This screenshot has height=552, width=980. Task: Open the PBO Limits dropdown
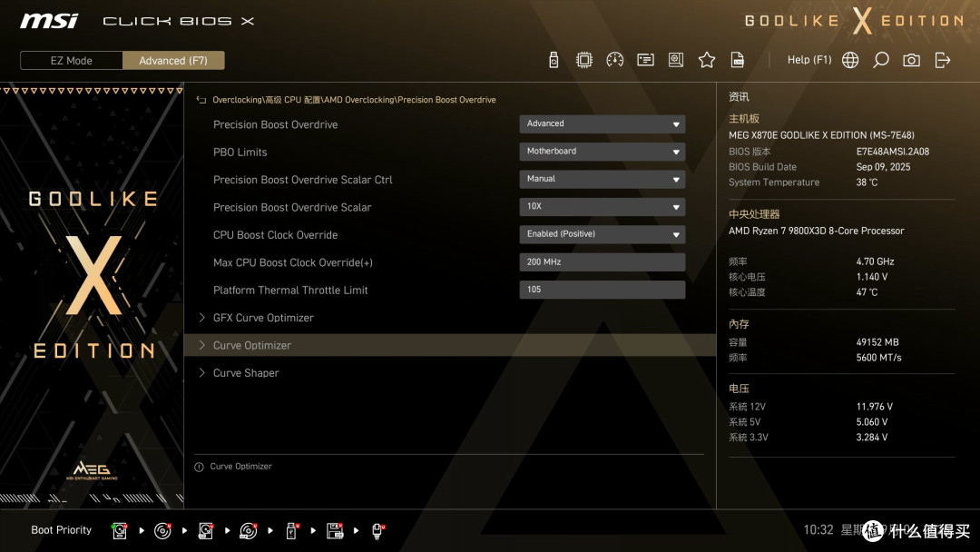click(x=602, y=152)
